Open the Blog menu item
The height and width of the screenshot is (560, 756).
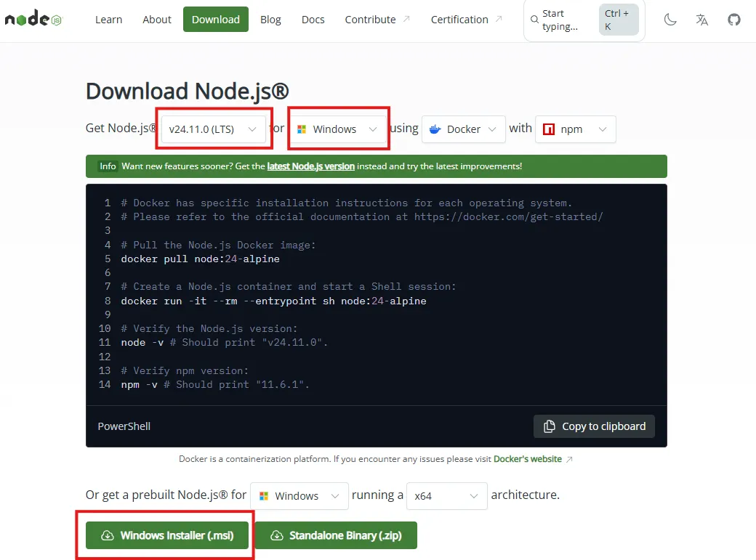[x=270, y=20]
